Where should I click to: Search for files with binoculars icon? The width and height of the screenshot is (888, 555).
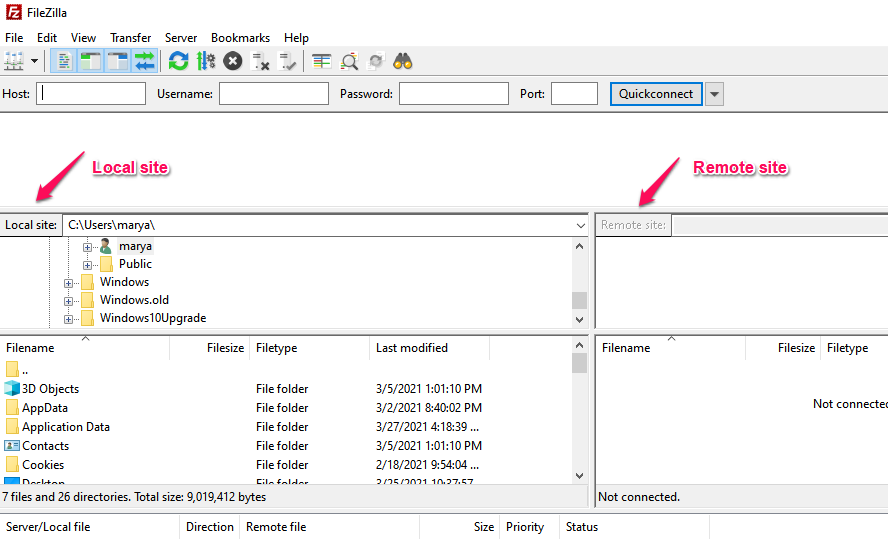pos(403,61)
